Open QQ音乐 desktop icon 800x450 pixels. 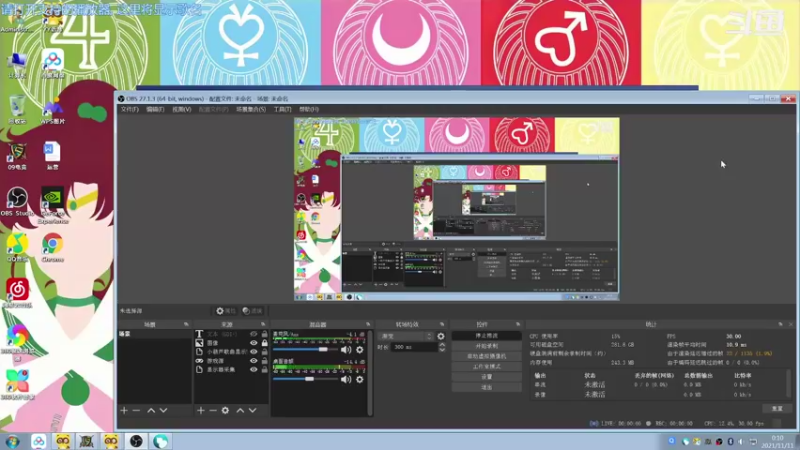(17, 248)
